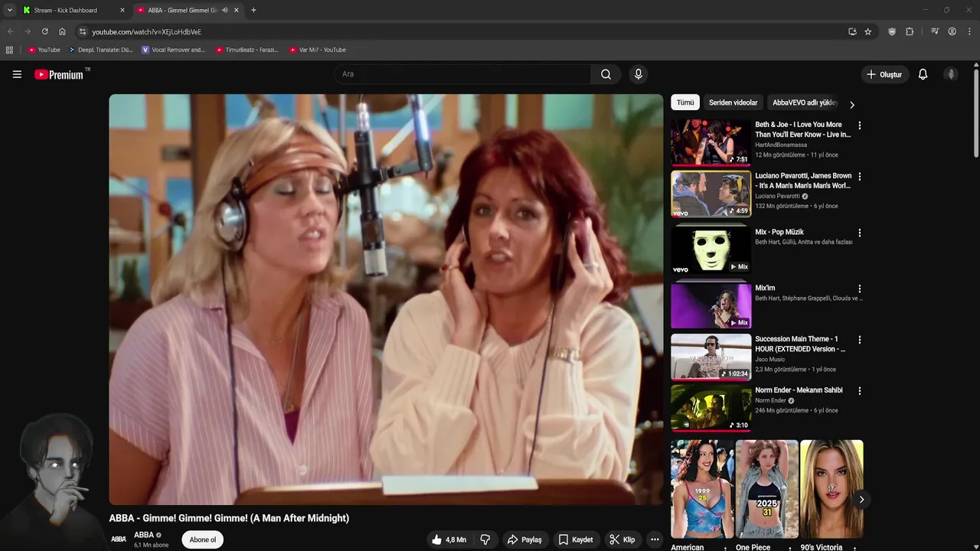Focus the Ara search field
Image resolution: width=980 pixels, height=551 pixels.
click(462, 74)
